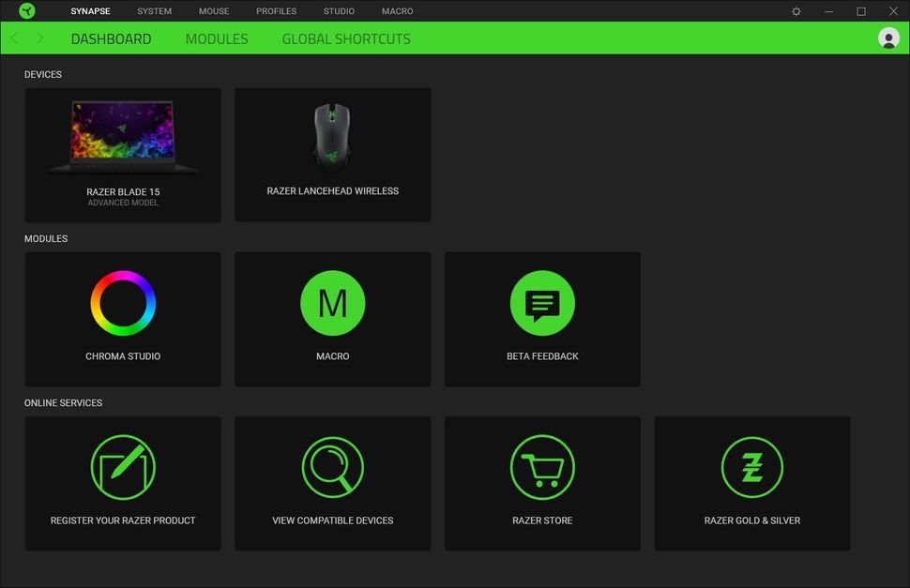This screenshot has width=910, height=588.
Task: View compatible devices
Action: coord(333,483)
